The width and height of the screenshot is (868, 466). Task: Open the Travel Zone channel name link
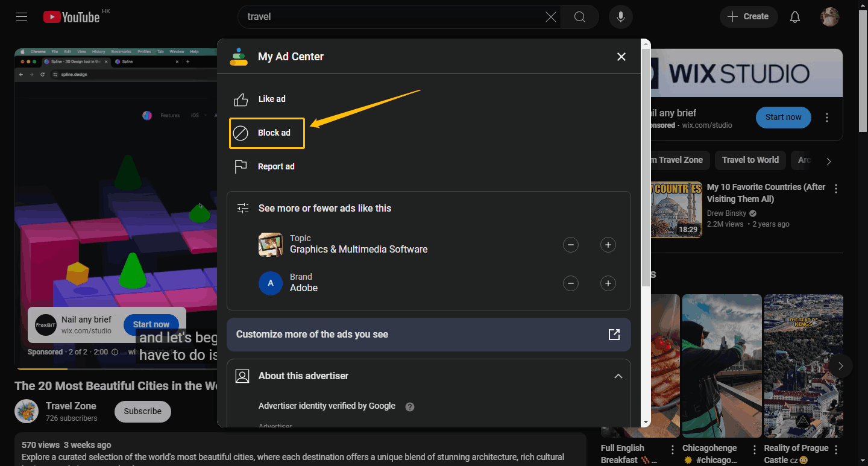pos(71,406)
